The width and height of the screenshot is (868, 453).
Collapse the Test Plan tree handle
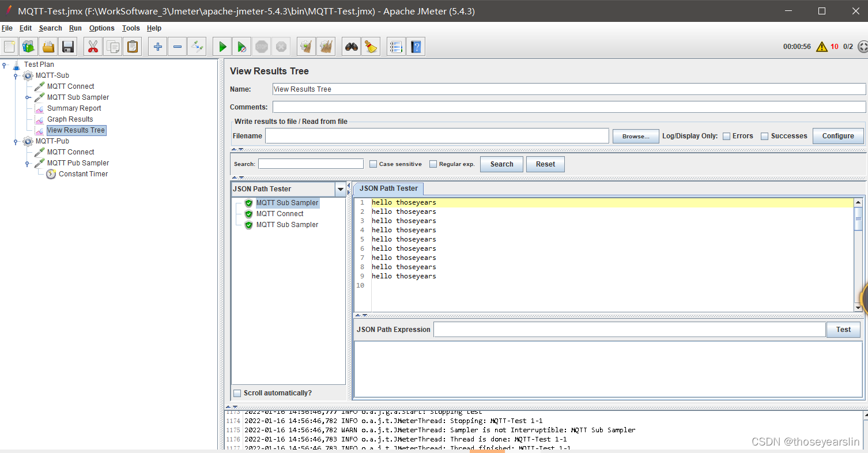(x=5, y=65)
